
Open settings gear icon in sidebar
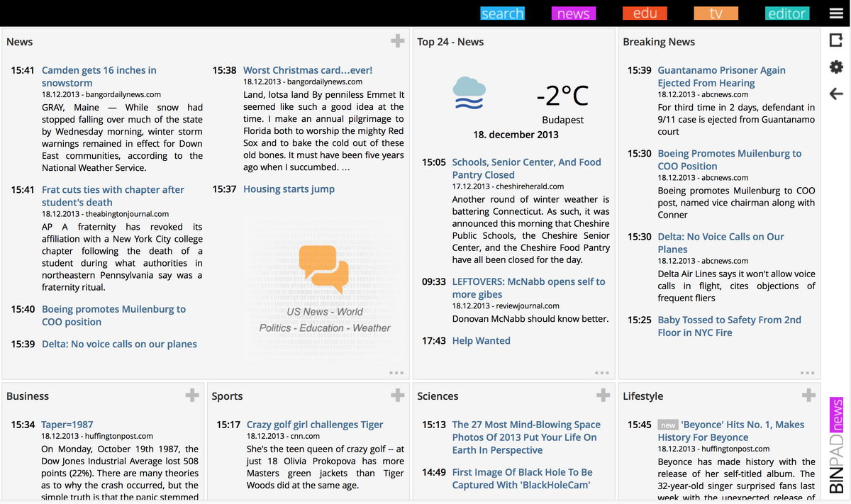(836, 67)
